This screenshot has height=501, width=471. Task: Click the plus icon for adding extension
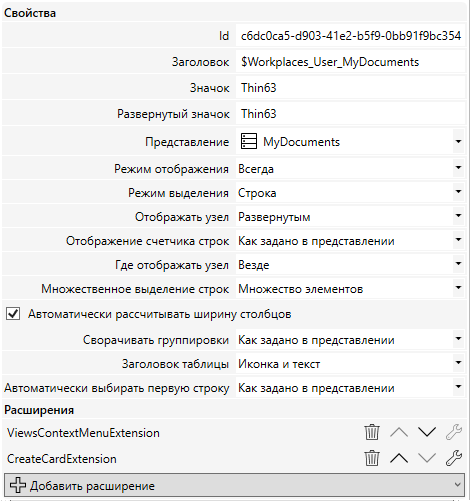(x=18, y=485)
